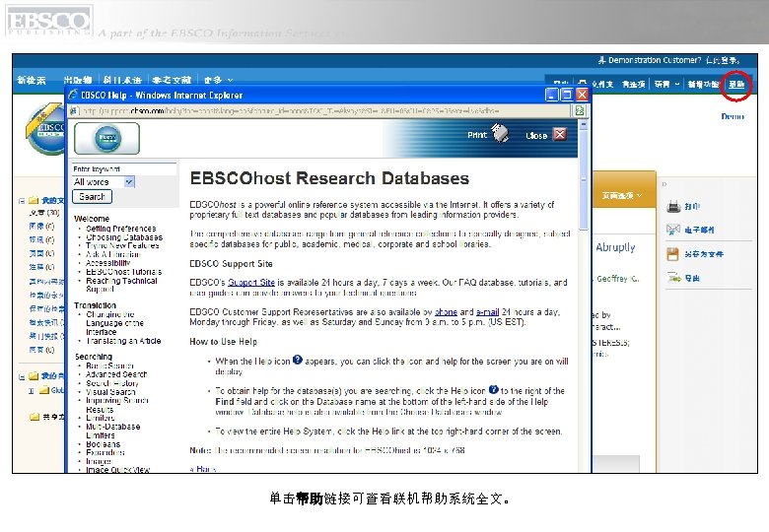Click the Support Site hyperlink
This screenshot has height=532, width=769.
[251, 282]
